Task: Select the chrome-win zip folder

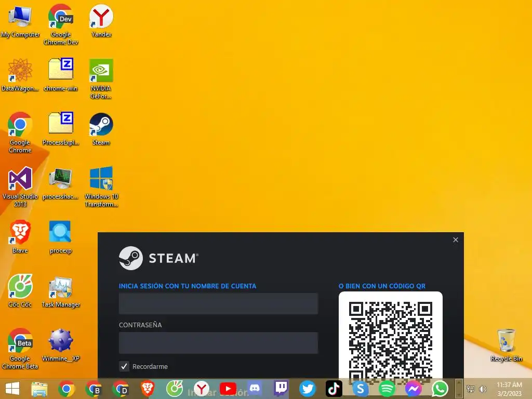Action: pos(61,75)
